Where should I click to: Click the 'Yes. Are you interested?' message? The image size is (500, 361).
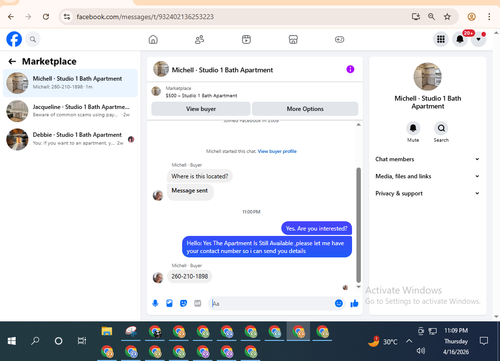[x=316, y=228]
